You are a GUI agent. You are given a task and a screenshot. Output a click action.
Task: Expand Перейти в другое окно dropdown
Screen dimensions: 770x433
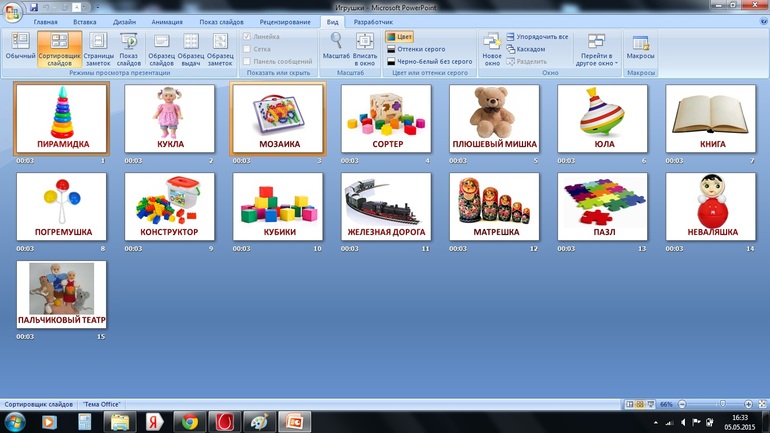[x=597, y=48]
